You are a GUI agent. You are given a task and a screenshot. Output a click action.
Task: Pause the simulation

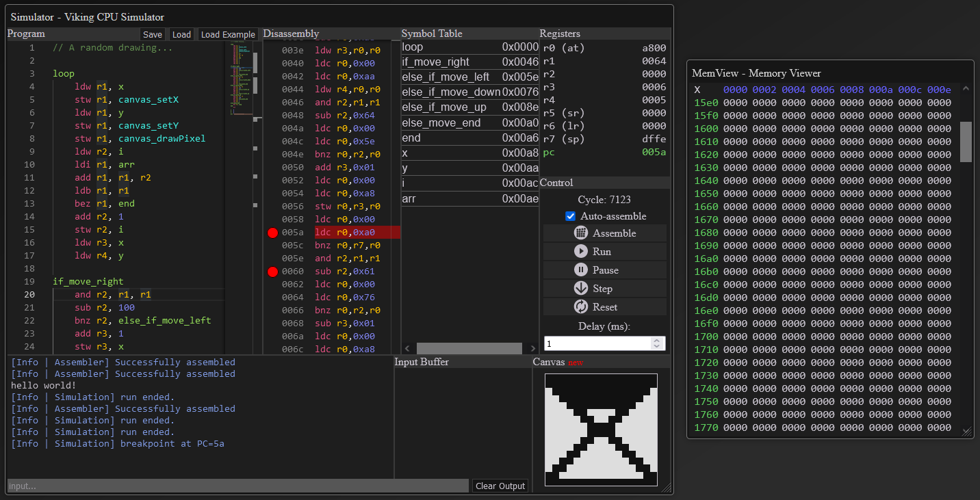605,270
